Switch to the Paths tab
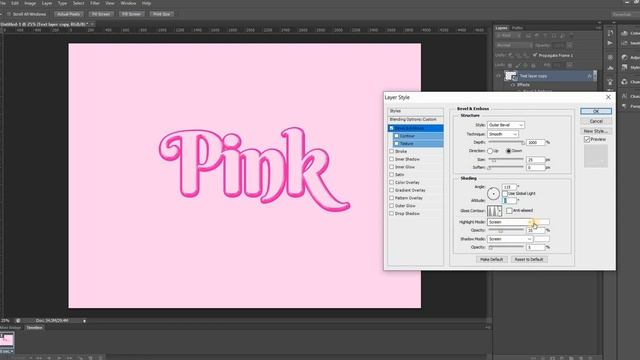 517,28
